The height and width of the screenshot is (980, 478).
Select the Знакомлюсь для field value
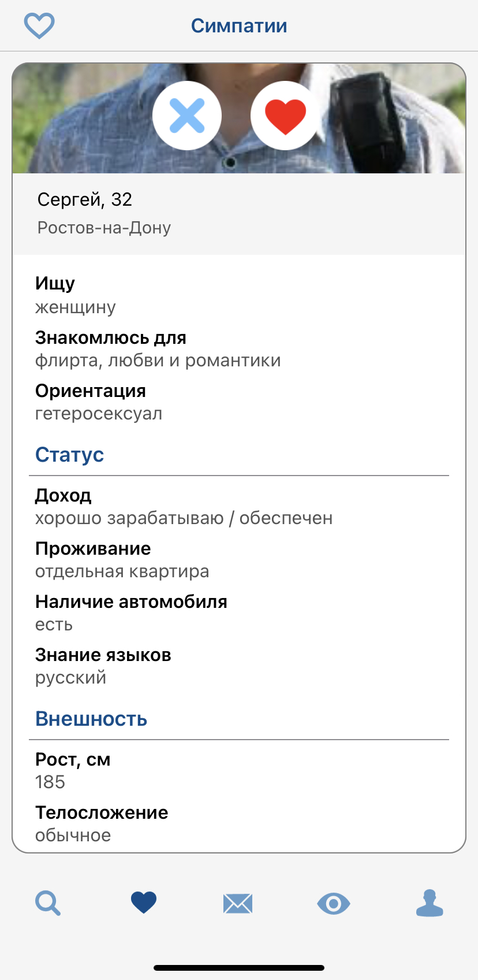pos(158,360)
